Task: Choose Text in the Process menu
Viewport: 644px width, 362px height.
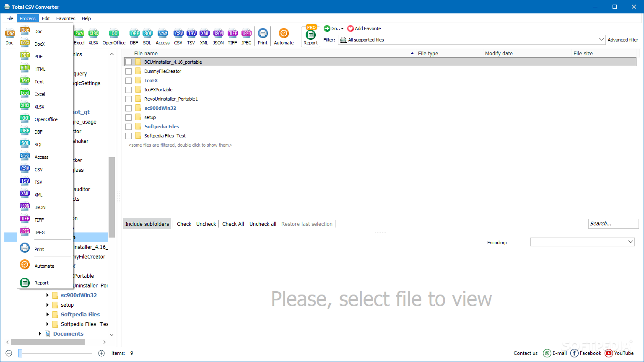Action: coord(45,82)
